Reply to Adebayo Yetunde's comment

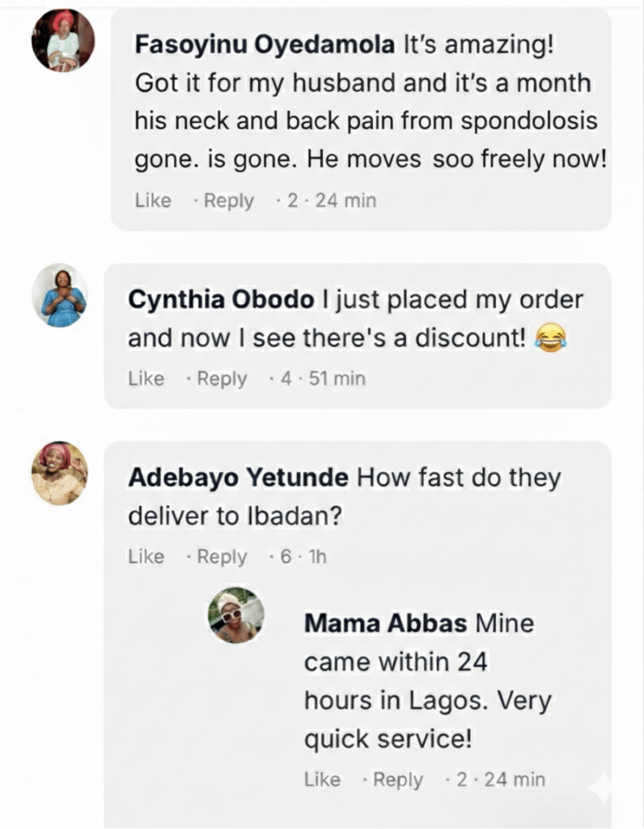click(x=222, y=556)
